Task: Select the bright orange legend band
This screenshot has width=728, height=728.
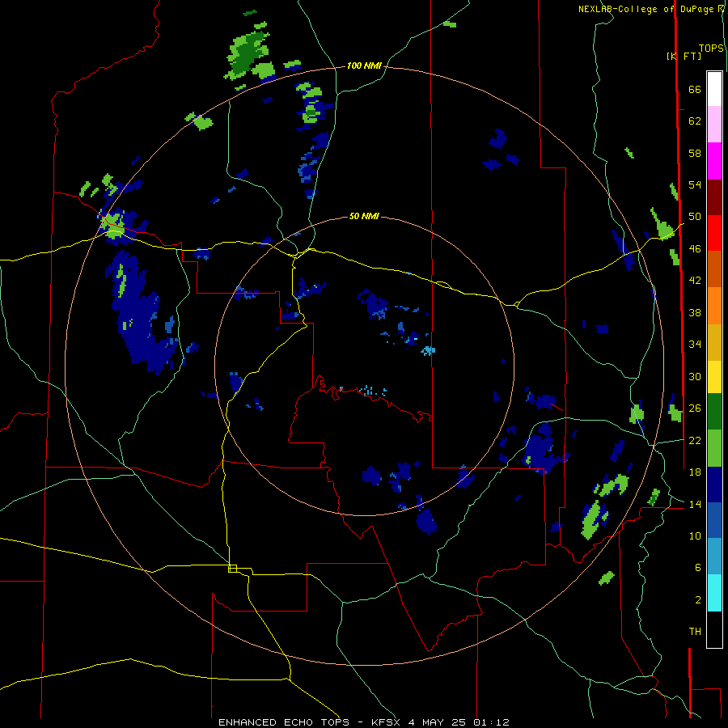Action: [x=714, y=306]
